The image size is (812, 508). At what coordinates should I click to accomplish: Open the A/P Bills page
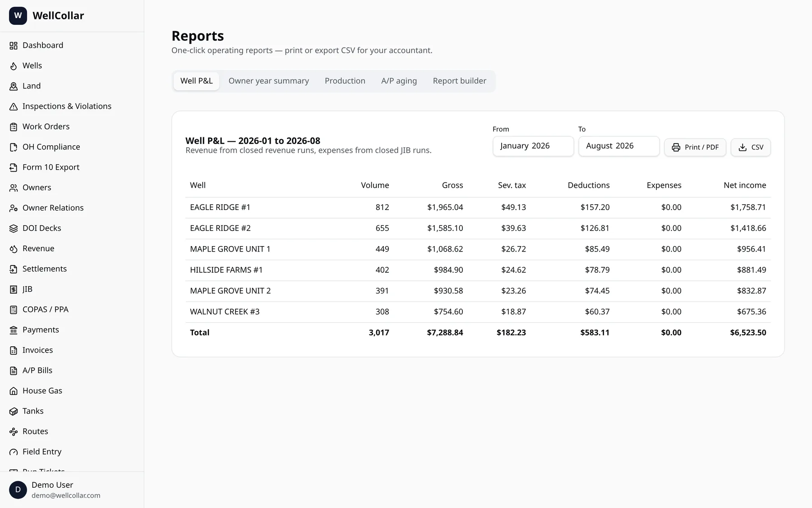click(37, 370)
